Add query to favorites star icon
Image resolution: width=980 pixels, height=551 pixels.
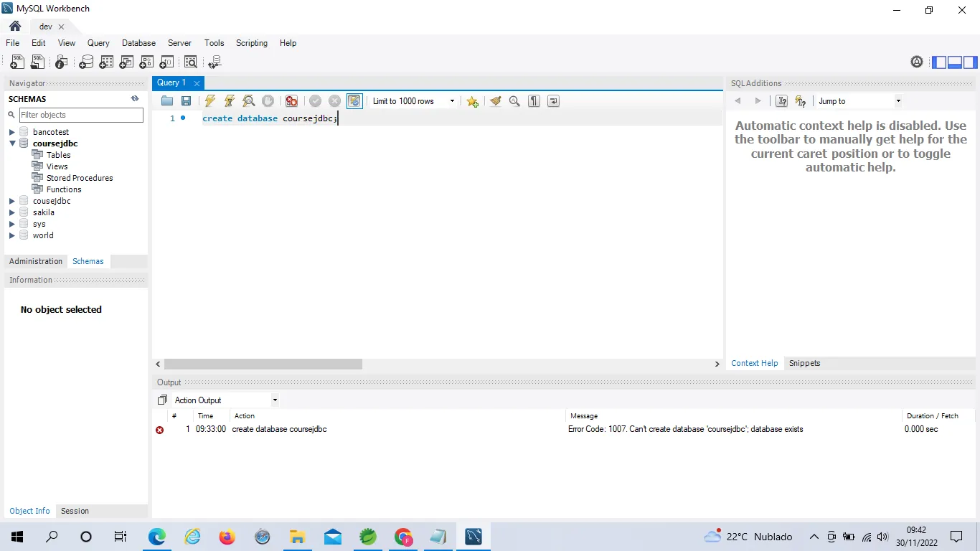point(472,101)
